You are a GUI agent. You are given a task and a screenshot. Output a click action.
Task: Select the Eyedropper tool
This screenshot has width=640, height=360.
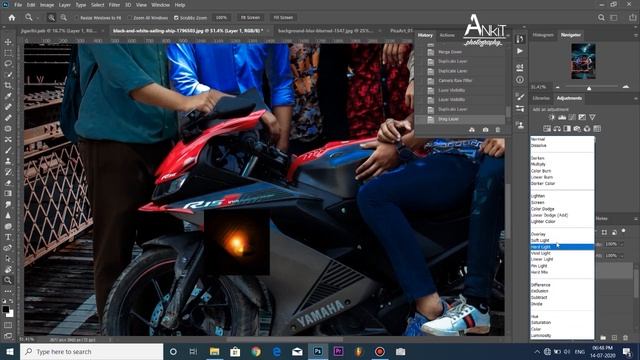click(x=8, y=96)
